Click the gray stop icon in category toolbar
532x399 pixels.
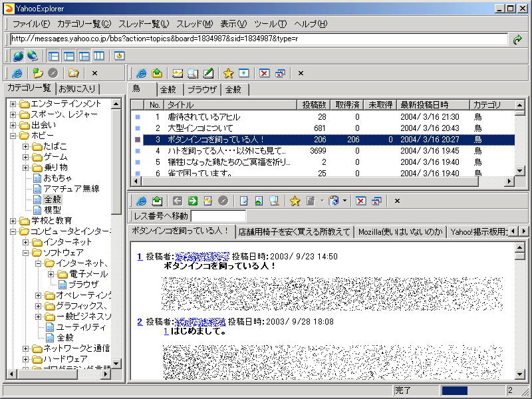[53, 73]
